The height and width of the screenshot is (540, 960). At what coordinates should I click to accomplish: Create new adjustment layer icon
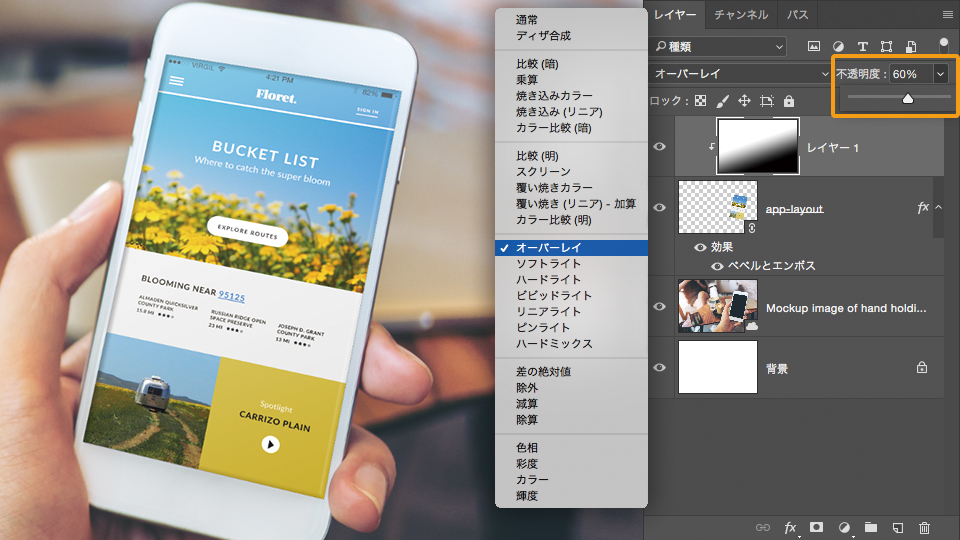(x=844, y=527)
